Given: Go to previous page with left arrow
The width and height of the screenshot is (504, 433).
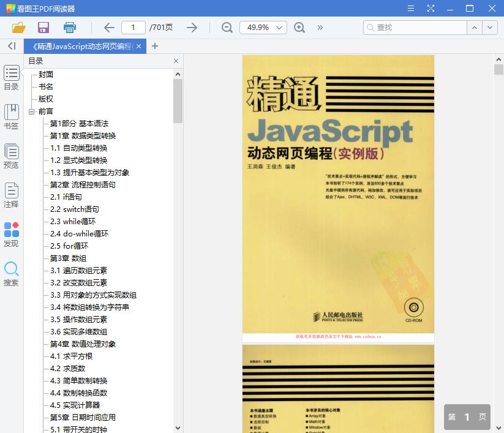Looking at the screenshot, I should (109, 28).
